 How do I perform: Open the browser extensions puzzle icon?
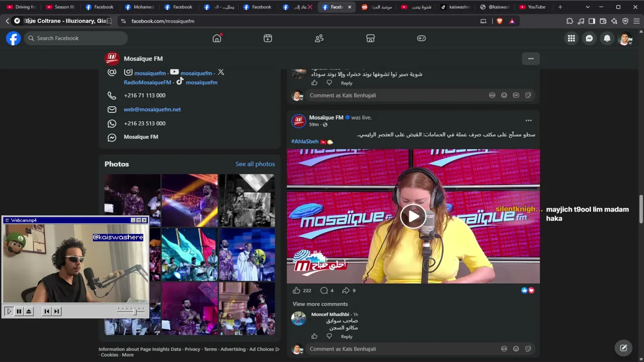570,21
